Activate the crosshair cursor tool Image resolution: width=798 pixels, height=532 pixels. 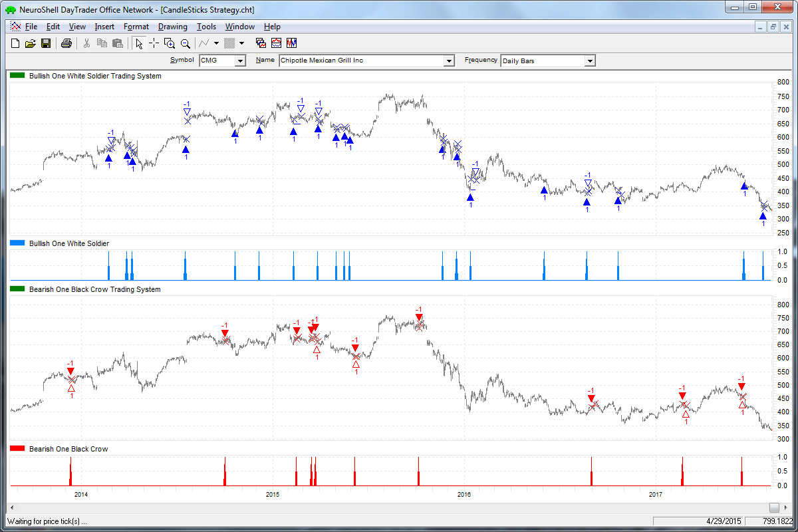tap(154, 43)
